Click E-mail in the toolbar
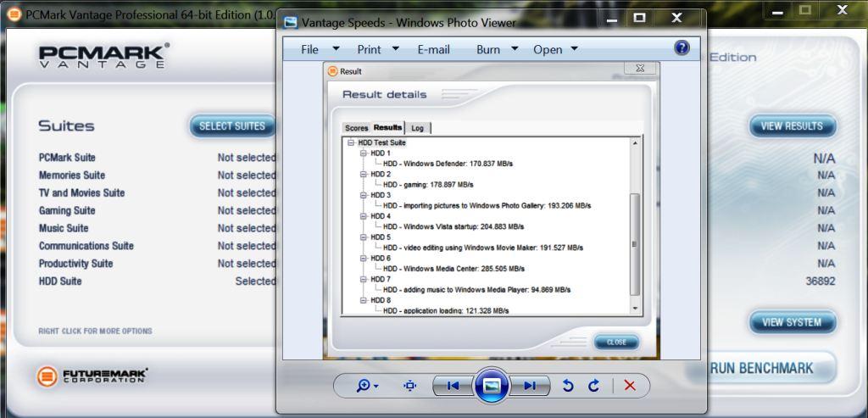The height and width of the screenshot is (418, 868). 433,50
